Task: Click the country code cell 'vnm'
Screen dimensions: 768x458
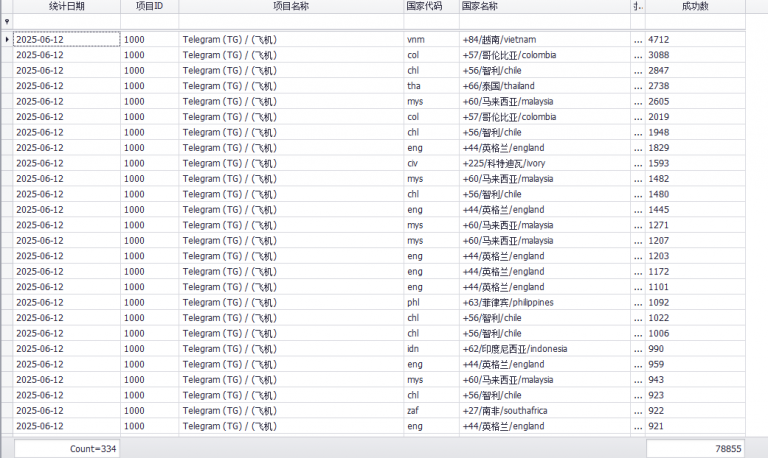Action: click(432, 40)
